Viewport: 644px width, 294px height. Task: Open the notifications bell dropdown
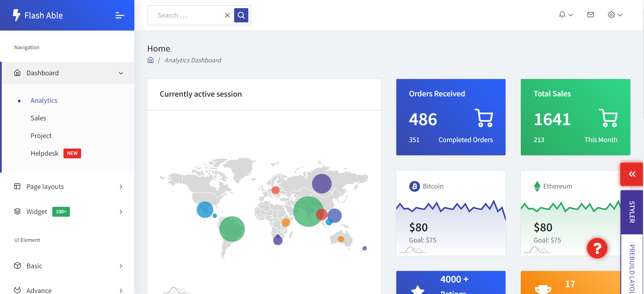(566, 15)
